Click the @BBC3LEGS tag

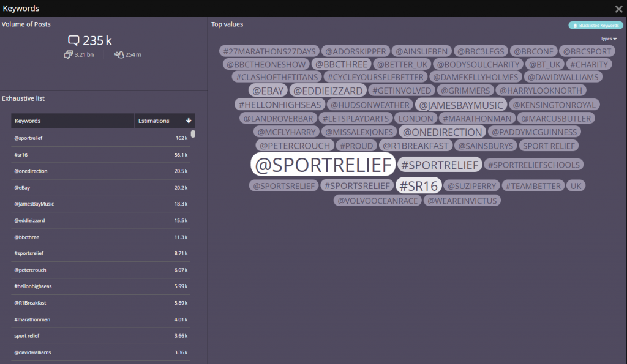[481, 51]
